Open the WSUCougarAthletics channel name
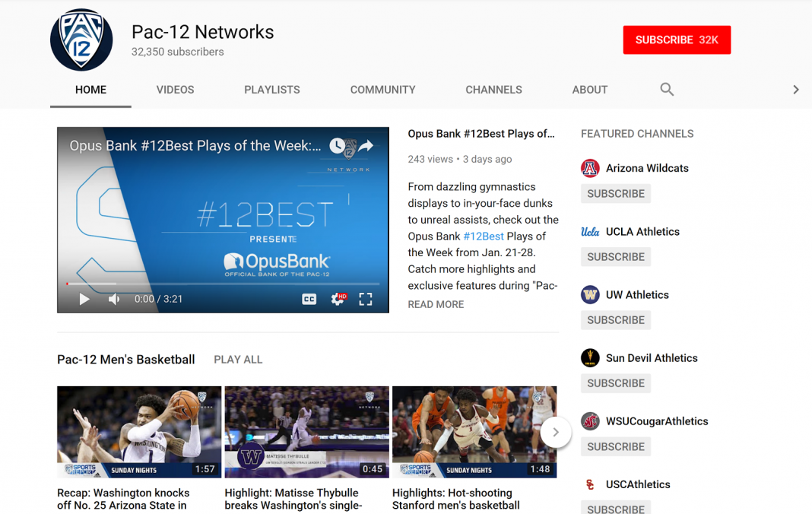The image size is (812, 514). point(657,421)
